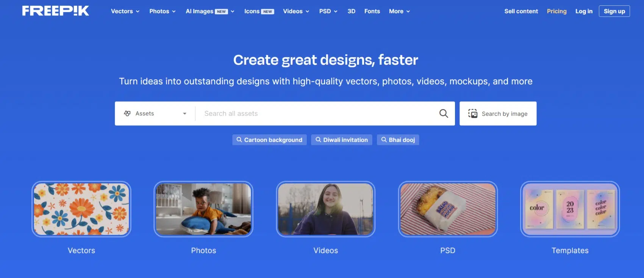Open the PSD bread mockup thumbnail
The width and height of the screenshot is (644, 278).
tap(448, 209)
